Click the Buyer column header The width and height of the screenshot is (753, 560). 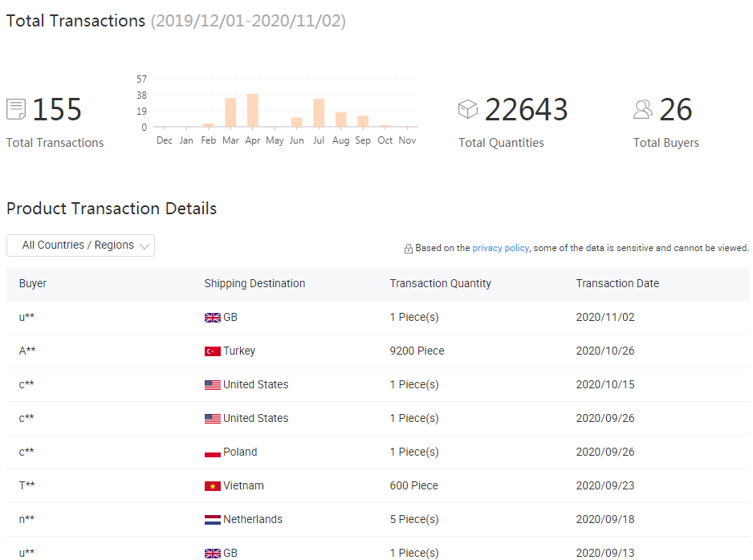tap(33, 283)
